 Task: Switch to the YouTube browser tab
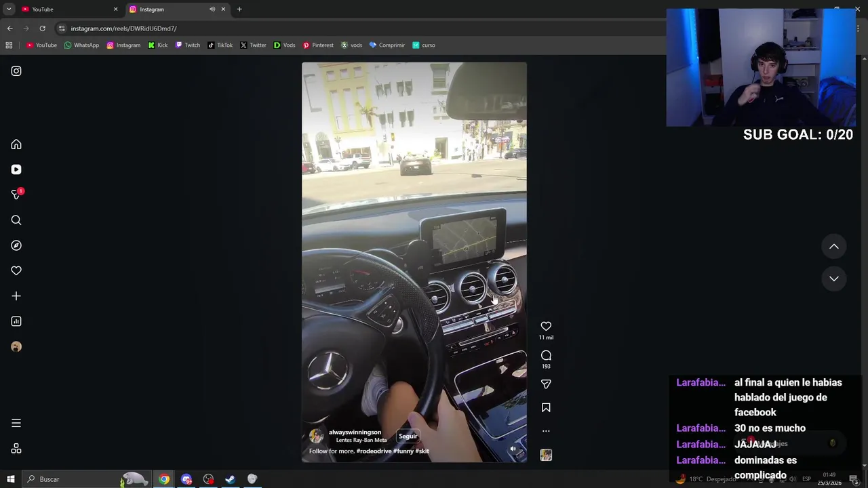(x=68, y=9)
